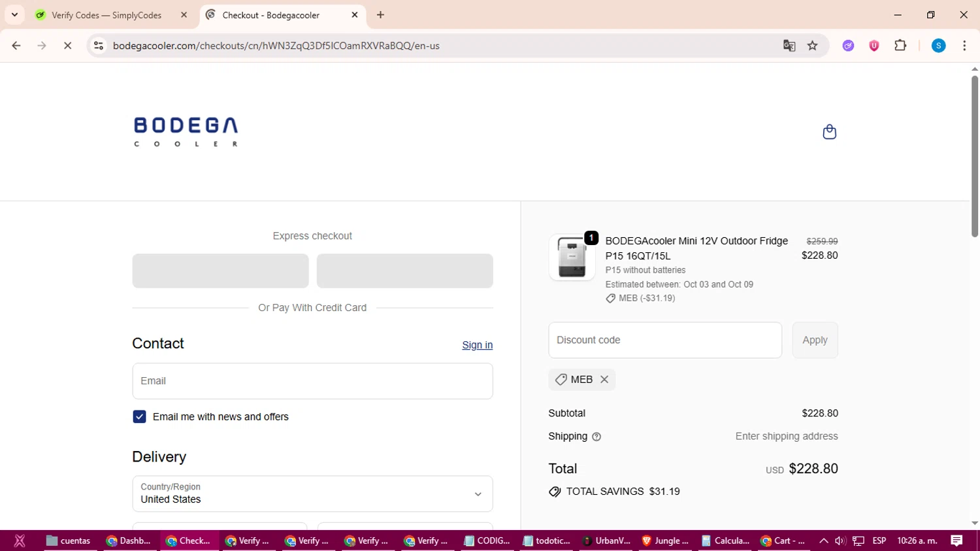Open the shopping bag cart icon
The width and height of the screenshot is (980, 551).
point(829,132)
